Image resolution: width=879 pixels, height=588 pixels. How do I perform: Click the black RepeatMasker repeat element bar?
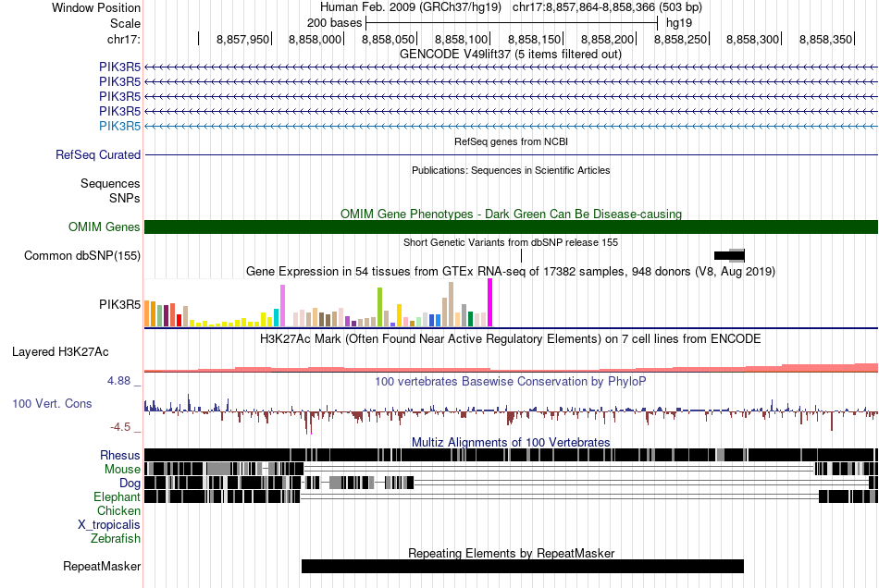[x=523, y=566]
